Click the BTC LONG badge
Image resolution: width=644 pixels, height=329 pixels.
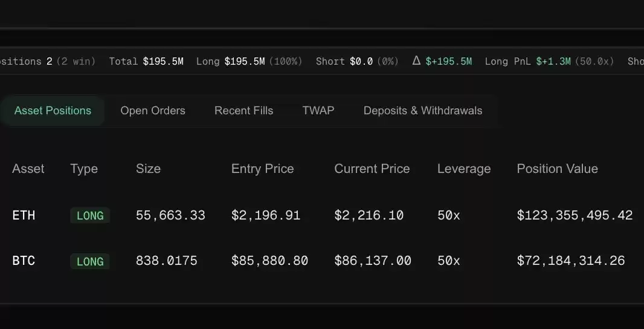pyautogui.click(x=90, y=261)
